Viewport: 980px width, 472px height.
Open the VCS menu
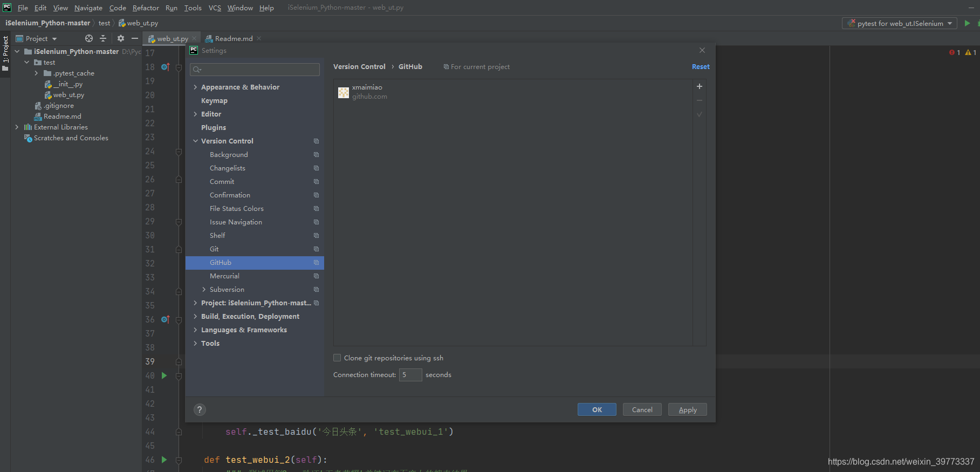[215, 8]
